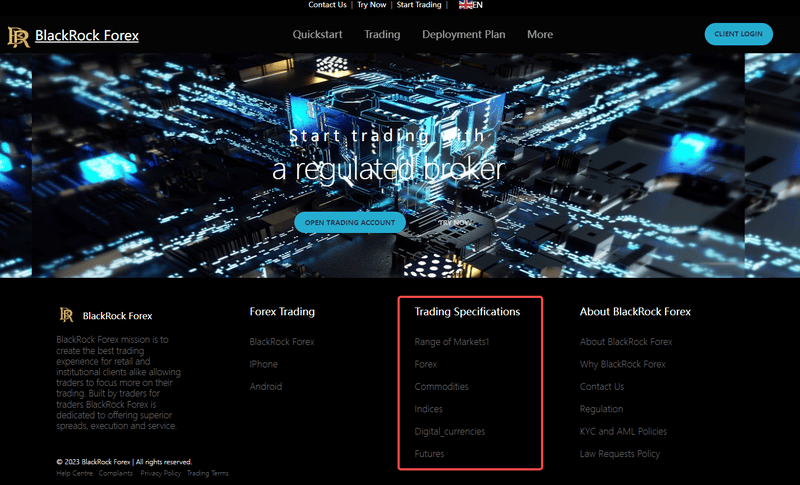This screenshot has width=800, height=485.
Task: Open the Range of Markets1 link
Action: [452, 342]
